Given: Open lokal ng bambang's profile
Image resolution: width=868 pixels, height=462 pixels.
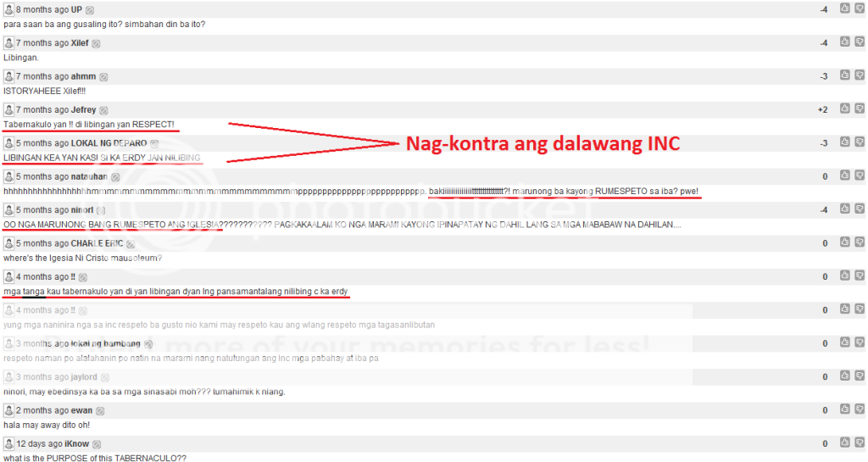Looking at the screenshot, I should tap(106, 343).
